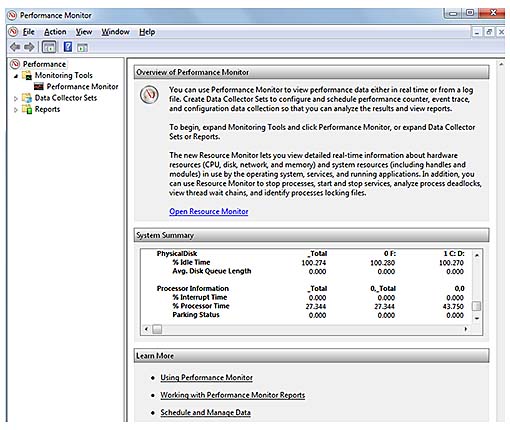The width and height of the screenshot is (510, 430).
Task: Click the 43.750 processor time value
Action: click(453, 306)
